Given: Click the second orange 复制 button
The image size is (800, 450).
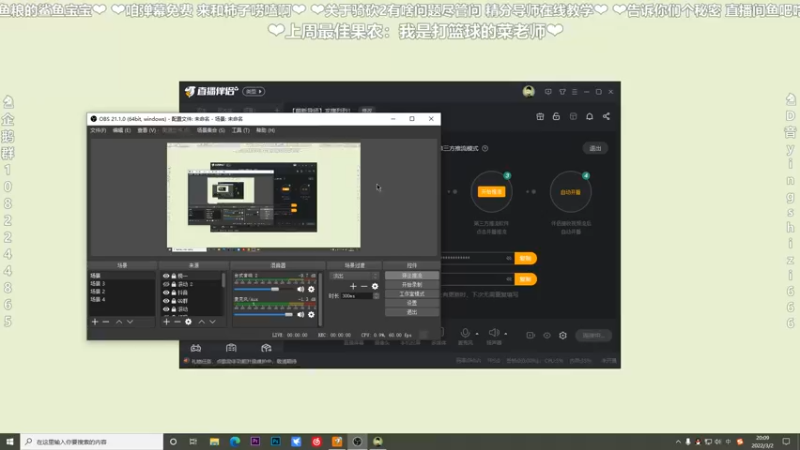Looking at the screenshot, I should pyautogui.click(x=526, y=279).
